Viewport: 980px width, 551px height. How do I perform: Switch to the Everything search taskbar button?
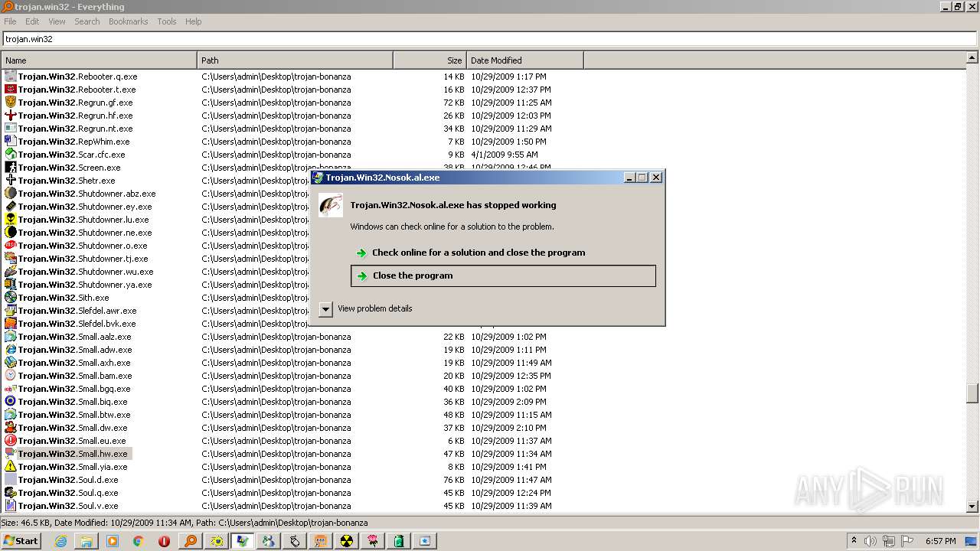point(191,541)
